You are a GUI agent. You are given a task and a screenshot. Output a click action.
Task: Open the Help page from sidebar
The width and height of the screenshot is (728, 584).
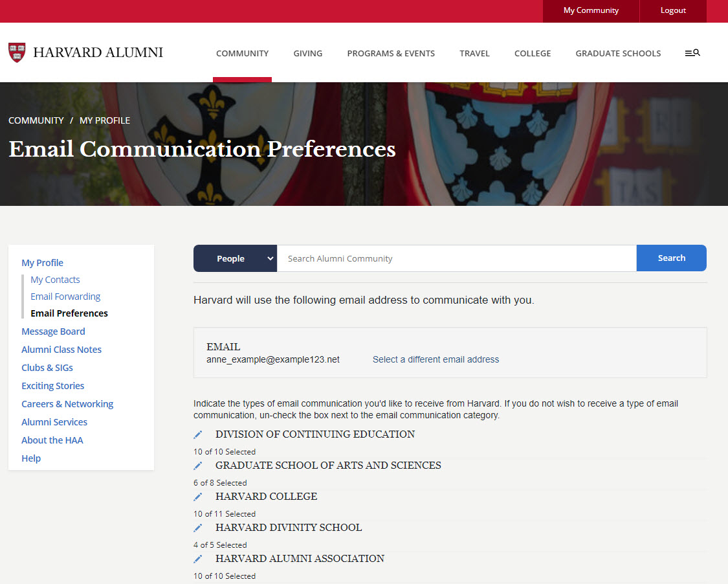[x=31, y=458]
